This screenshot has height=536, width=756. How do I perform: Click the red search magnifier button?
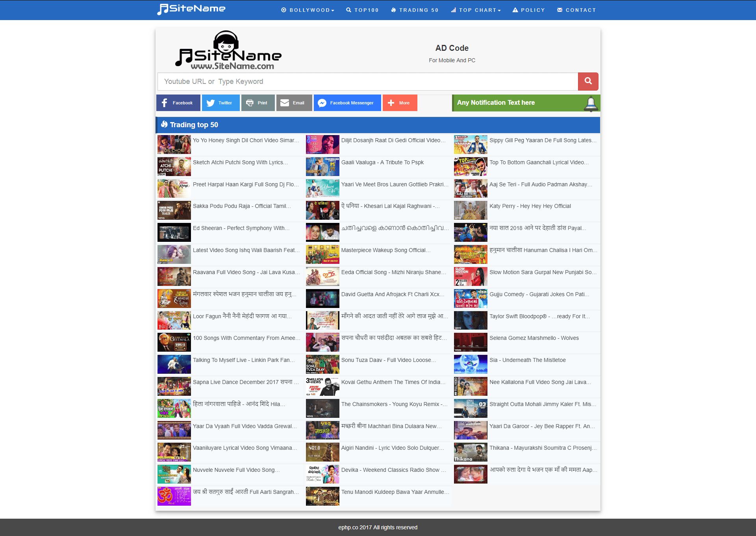588,81
